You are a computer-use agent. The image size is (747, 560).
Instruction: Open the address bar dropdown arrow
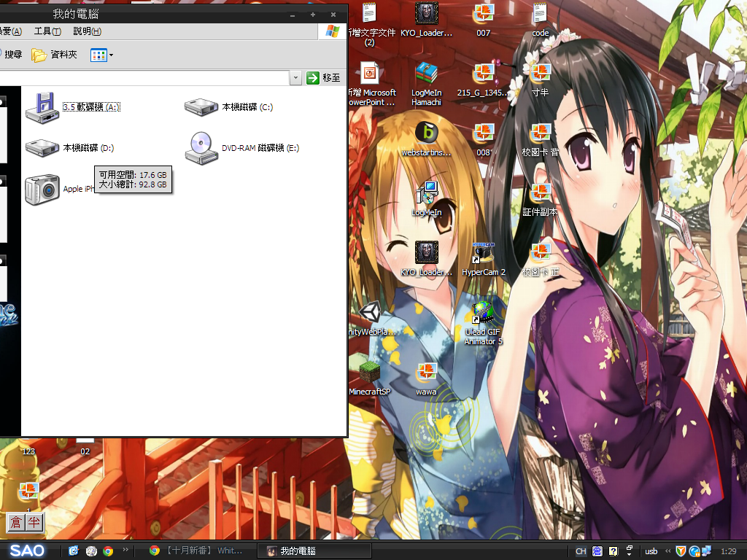(x=295, y=78)
